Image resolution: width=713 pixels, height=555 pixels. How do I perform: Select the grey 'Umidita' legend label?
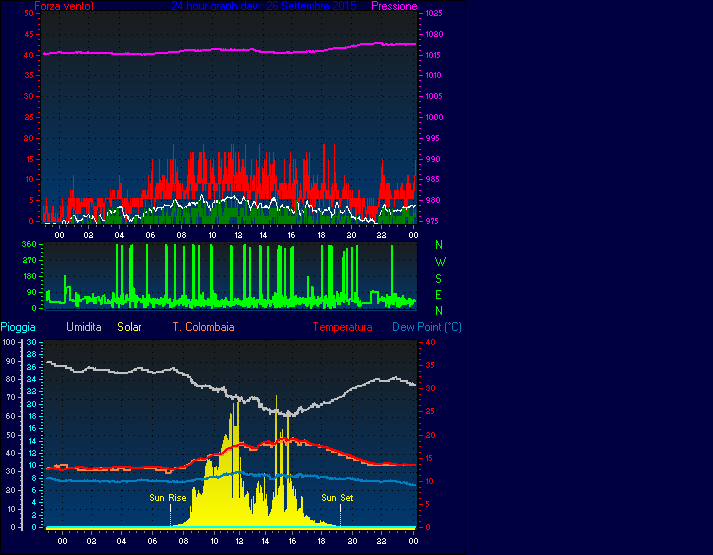84,327
